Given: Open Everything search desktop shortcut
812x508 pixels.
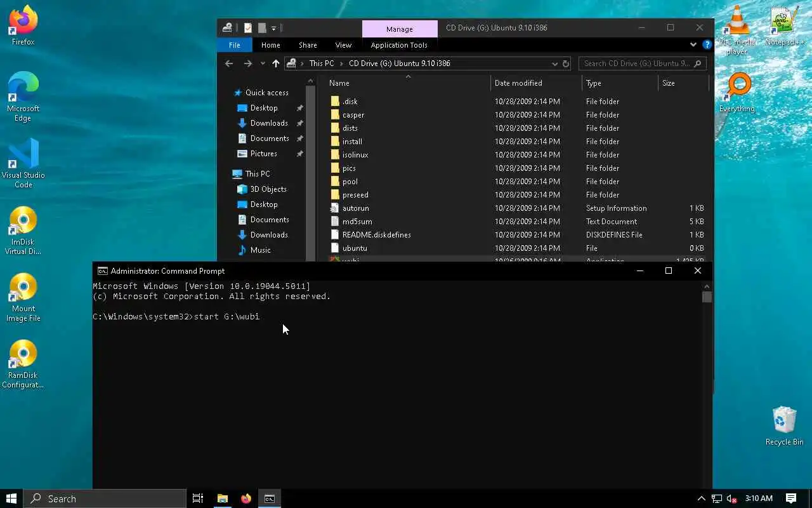Looking at the screenshot, I should pyautogui.click(x=737, y=93).
